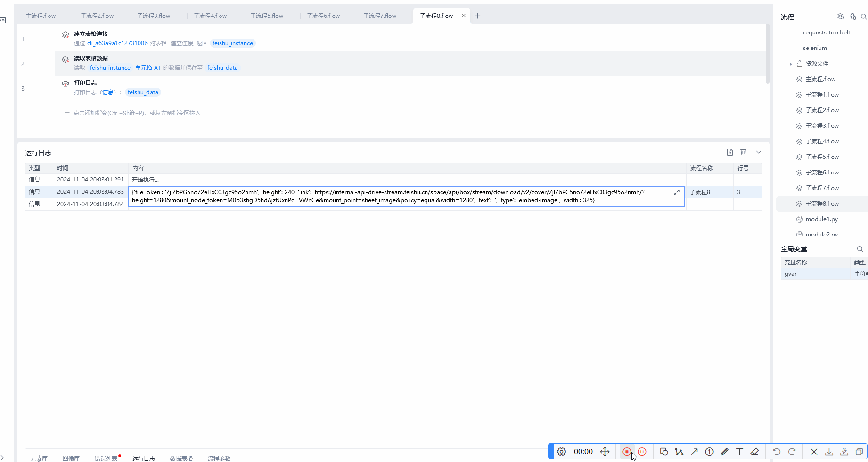The width and height of the screenshot is (868, 462).
Task: Select the pencil drawing tool
Action: 724,452
